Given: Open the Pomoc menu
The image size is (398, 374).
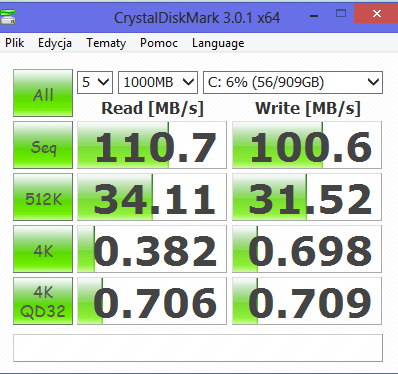Looking at the screenshot, I should point(159,43).
